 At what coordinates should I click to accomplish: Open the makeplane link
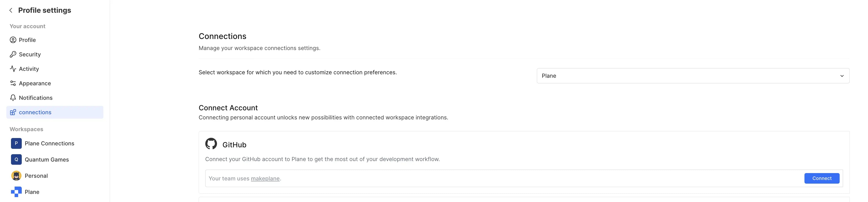click(x=265, y=178)
